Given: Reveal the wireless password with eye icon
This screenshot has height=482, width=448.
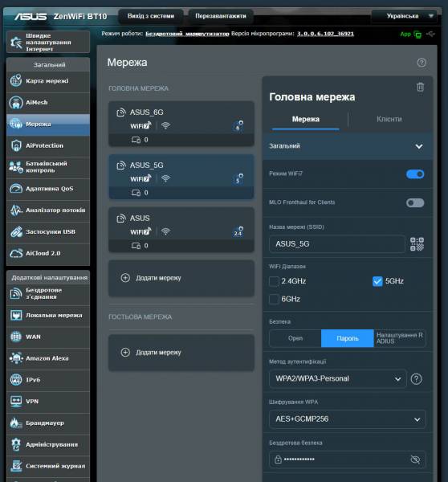Looking at the screenshot, I should point(415,460).
